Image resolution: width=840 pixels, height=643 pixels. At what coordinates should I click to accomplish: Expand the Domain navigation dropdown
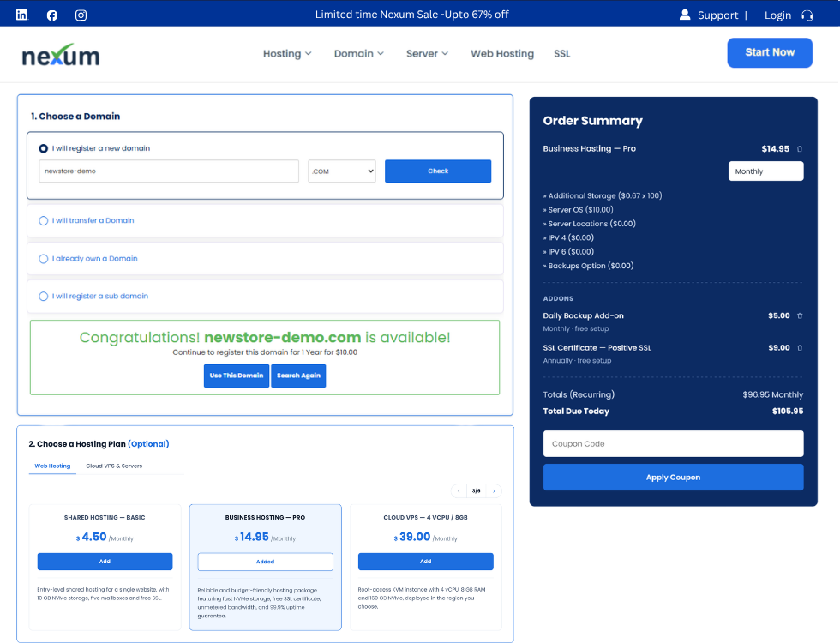click(359, 53)
